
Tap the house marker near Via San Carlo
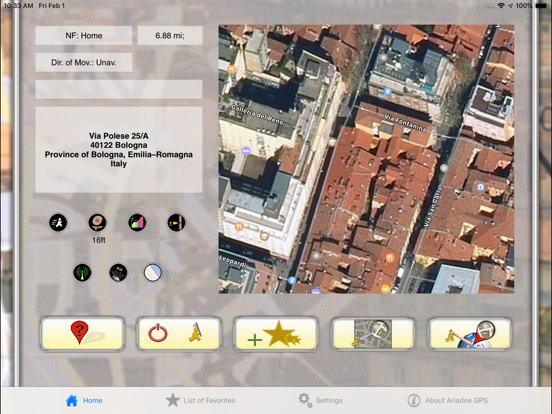[481, 187]
